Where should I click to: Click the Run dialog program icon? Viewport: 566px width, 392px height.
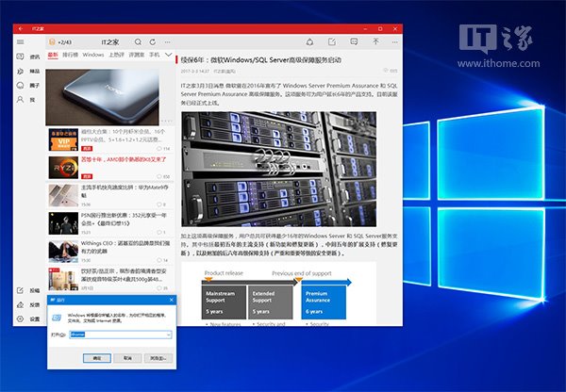[x=57, y=318]
